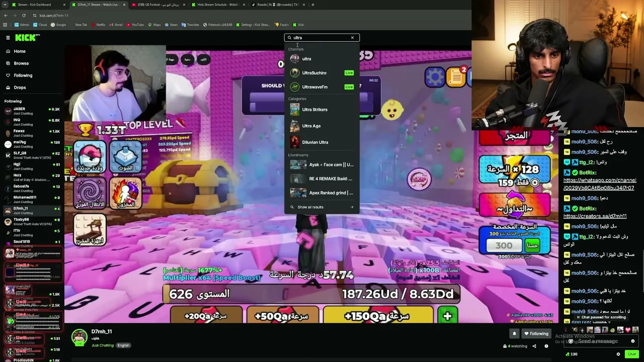Image resolution: width=644 pixels, height=362 pixels.
Task: Click the Following heart button
Action: click(x=536, y=334)
